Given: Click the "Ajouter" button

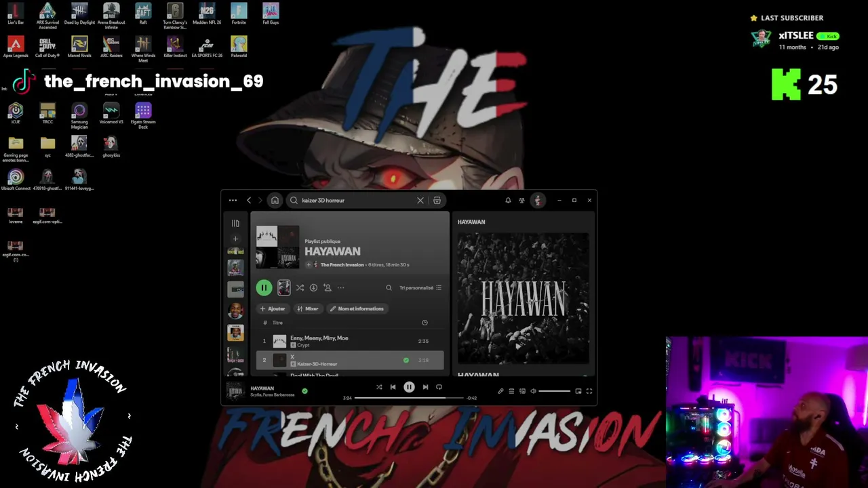Looking at the screenshot, I should (273, 308).
